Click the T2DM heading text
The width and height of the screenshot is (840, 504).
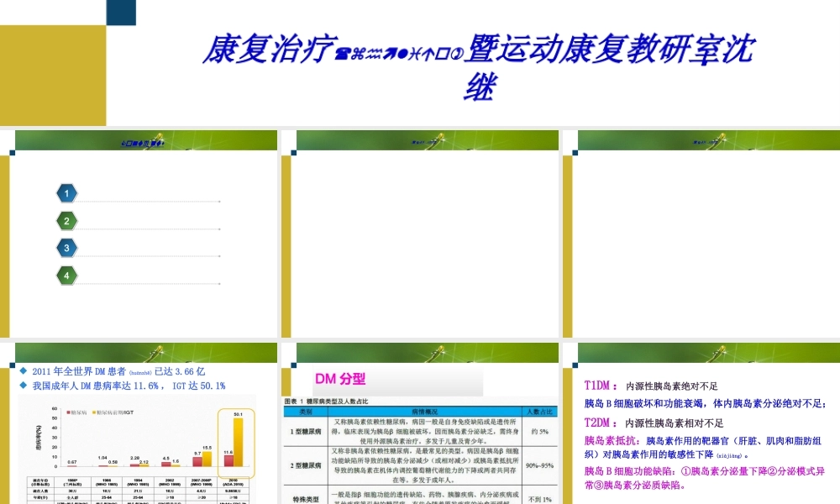pyautogui.click(x=599, y=423)
